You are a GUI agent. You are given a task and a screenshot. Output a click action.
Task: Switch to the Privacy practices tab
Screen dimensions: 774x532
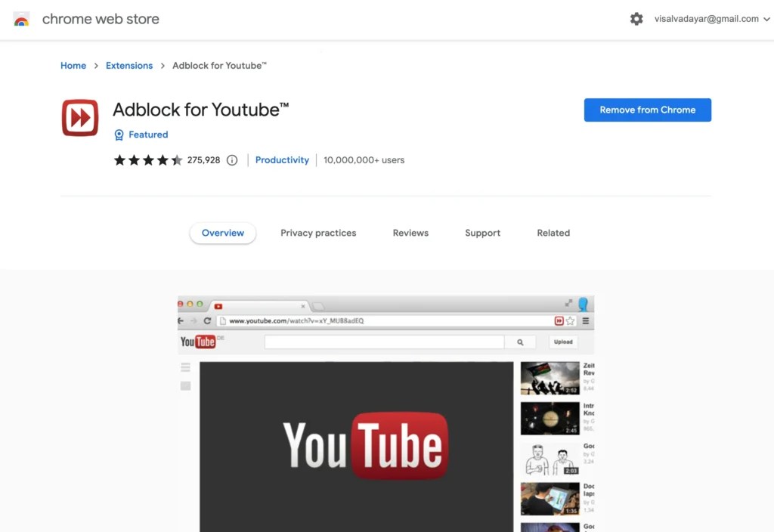click(x=318, y=233)
